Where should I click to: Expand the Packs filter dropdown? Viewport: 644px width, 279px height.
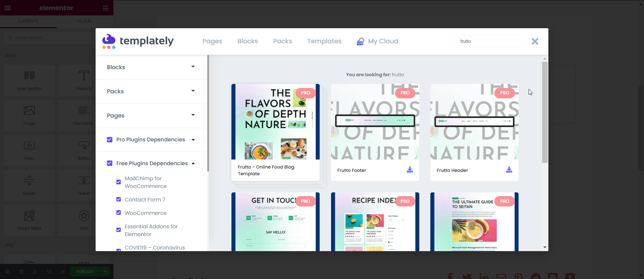point(193,91)
